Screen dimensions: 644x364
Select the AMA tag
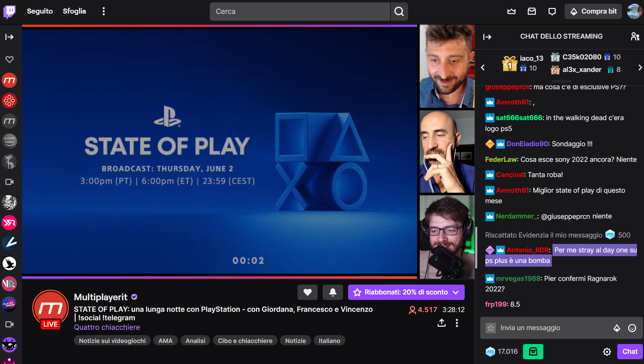click(165, 341)
